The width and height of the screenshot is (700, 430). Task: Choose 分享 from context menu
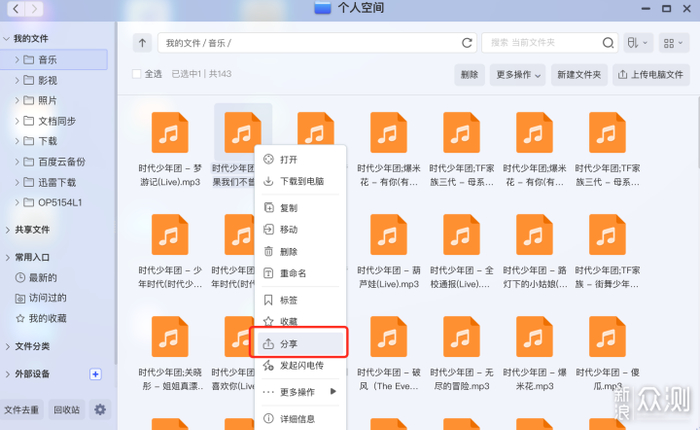tap(300, 343)
